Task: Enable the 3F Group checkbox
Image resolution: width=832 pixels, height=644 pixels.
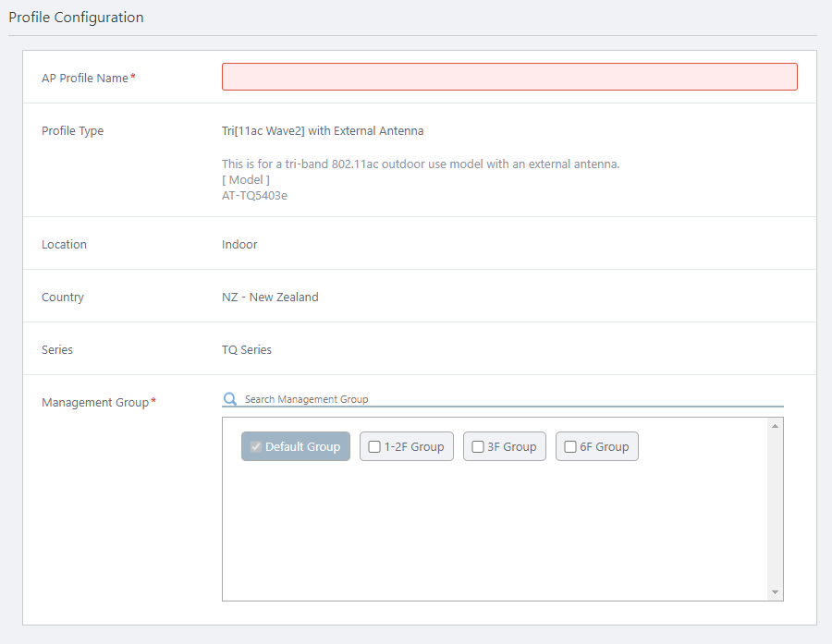Action: [x=478, y=447]
